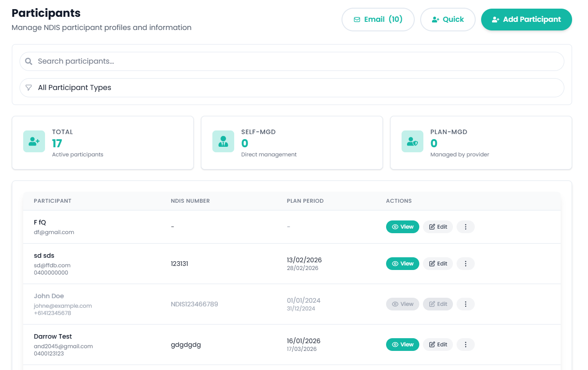Open the All Participant Types dropdown
The height and width of the screenshot is (370, 588).
coord(291,88)
